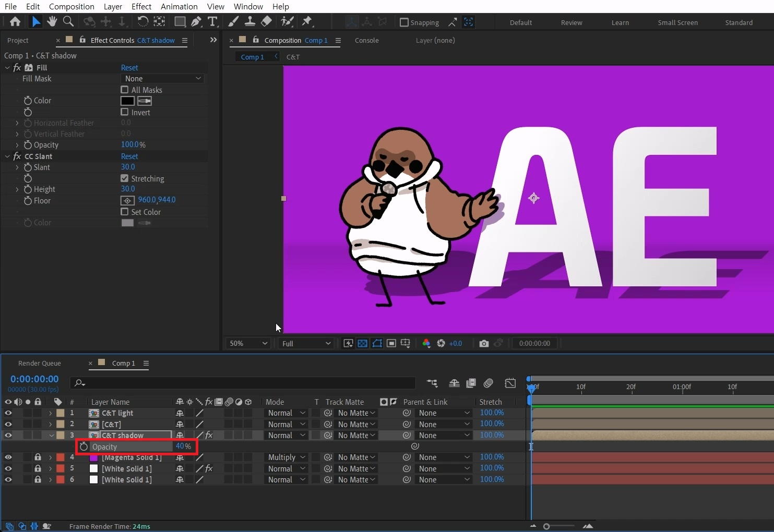Enable the Set Color checkbox
This screenshot has height=532, width=774.
(x=124, y=212)
